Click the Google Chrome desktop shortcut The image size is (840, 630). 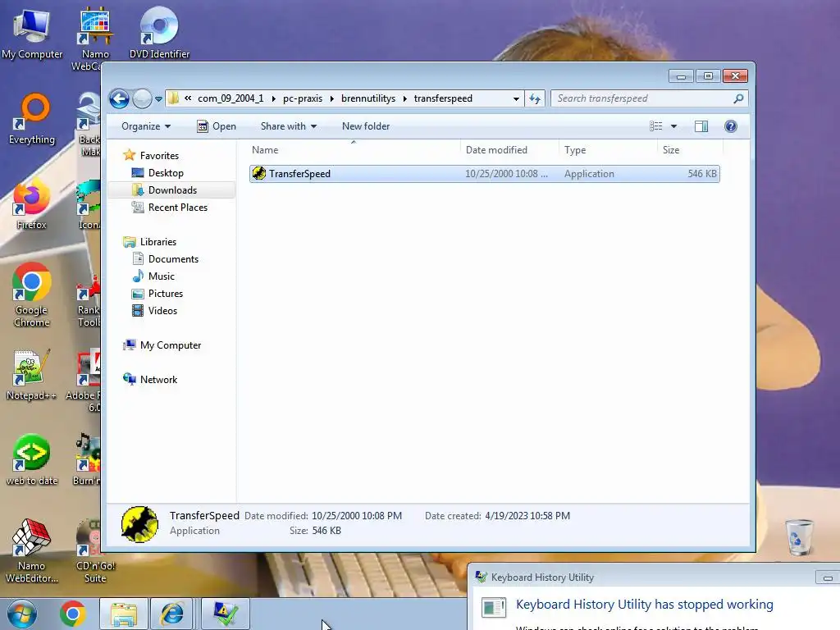[x=32, y=295]
